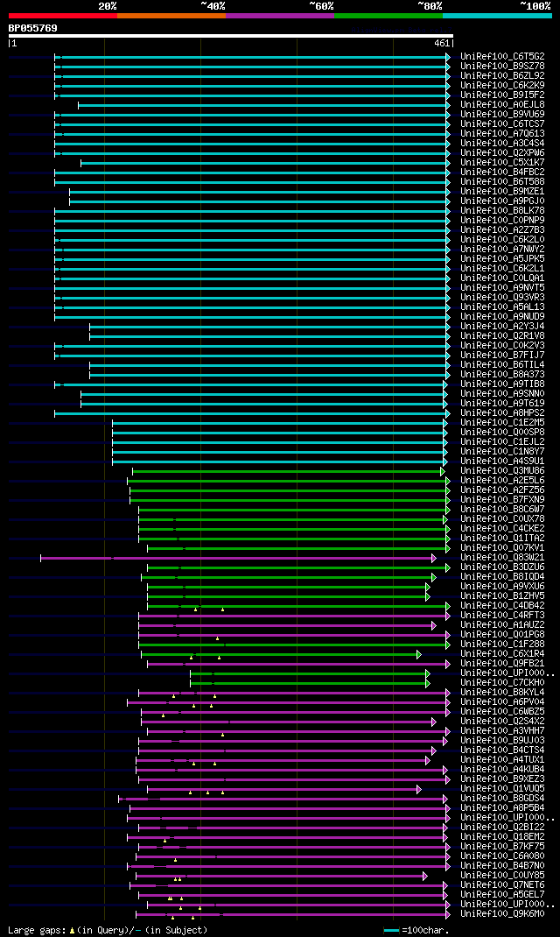Click the ~60% legend label
The height and width of the screenshot is (937, 560).
point(321,6)
